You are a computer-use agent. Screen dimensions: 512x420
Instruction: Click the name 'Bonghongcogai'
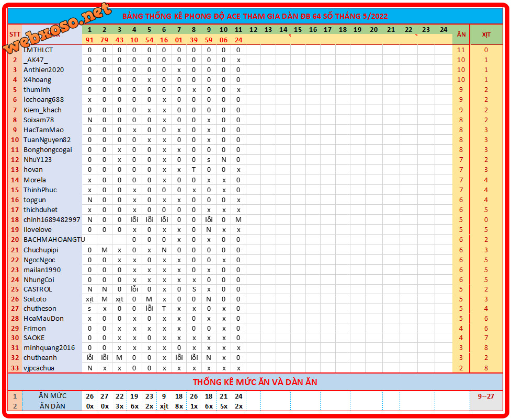tap(48, 150)
